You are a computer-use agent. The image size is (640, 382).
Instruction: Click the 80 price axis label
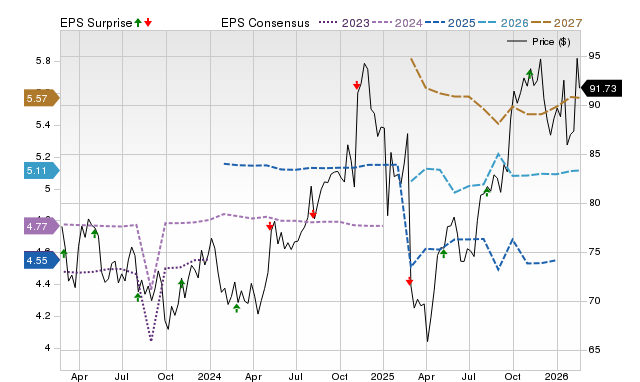click(x=594, y=203)
